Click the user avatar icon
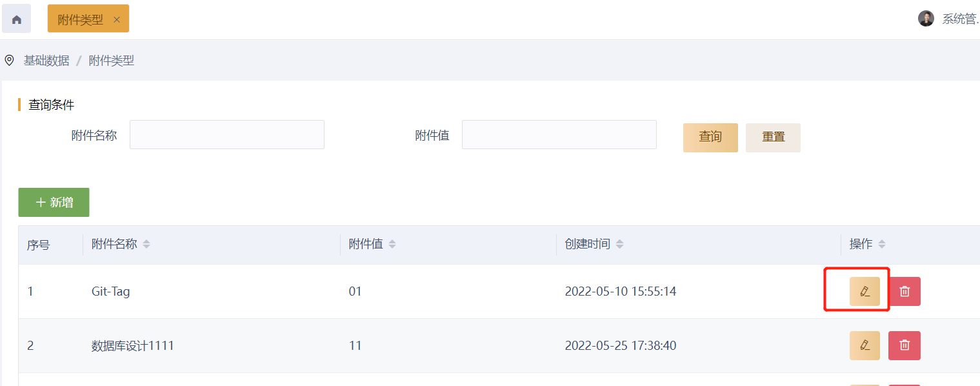 pos(926,19)
